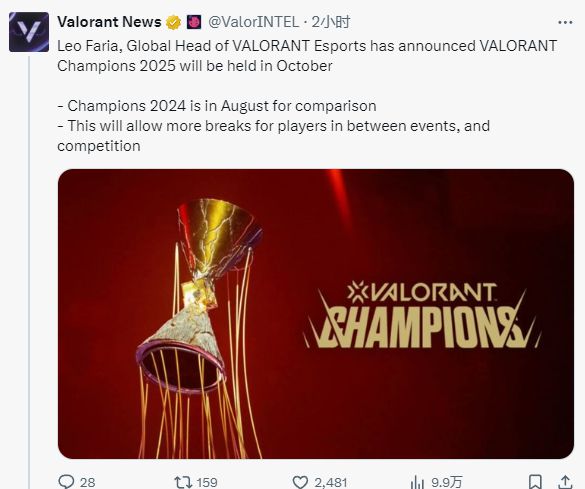Click the like count 2,481
Screen dimensions: 585x489
[331, 482]
